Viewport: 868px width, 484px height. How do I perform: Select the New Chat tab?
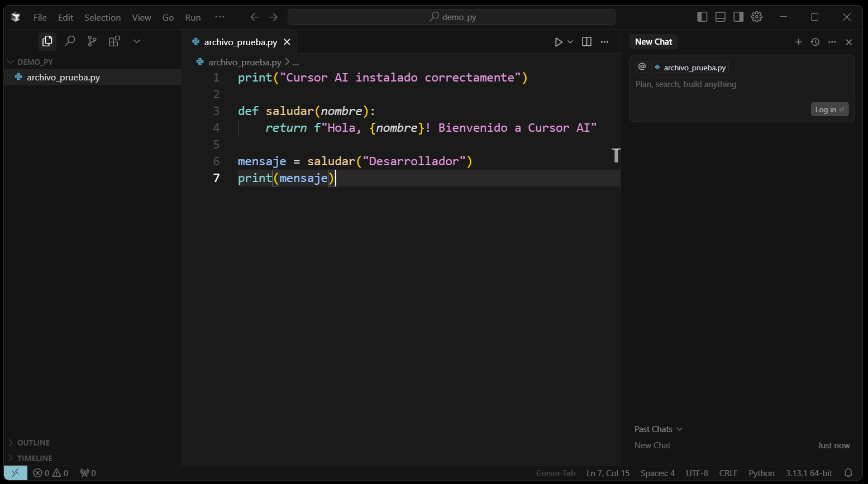(654, 42)
